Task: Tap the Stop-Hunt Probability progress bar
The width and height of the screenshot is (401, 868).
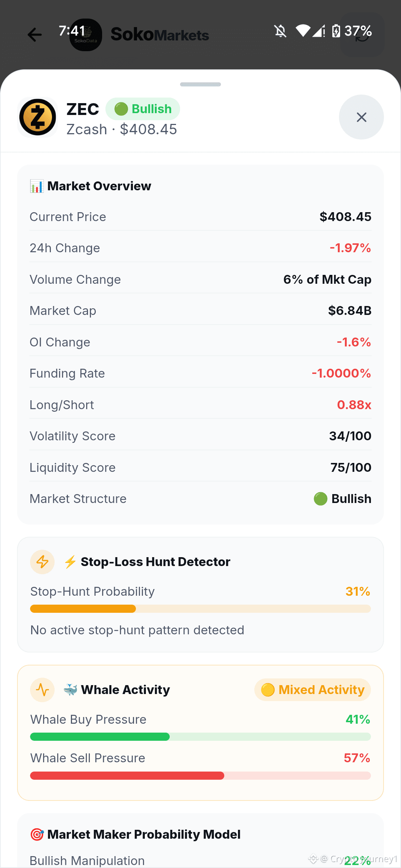Action: tap(200, 609)
